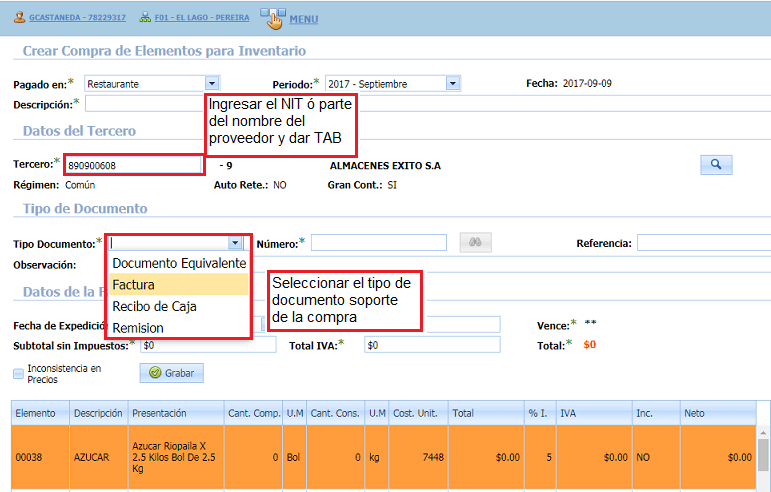
Task: Click the user icon beside GCASTANEDA
Action: point(19,17)
